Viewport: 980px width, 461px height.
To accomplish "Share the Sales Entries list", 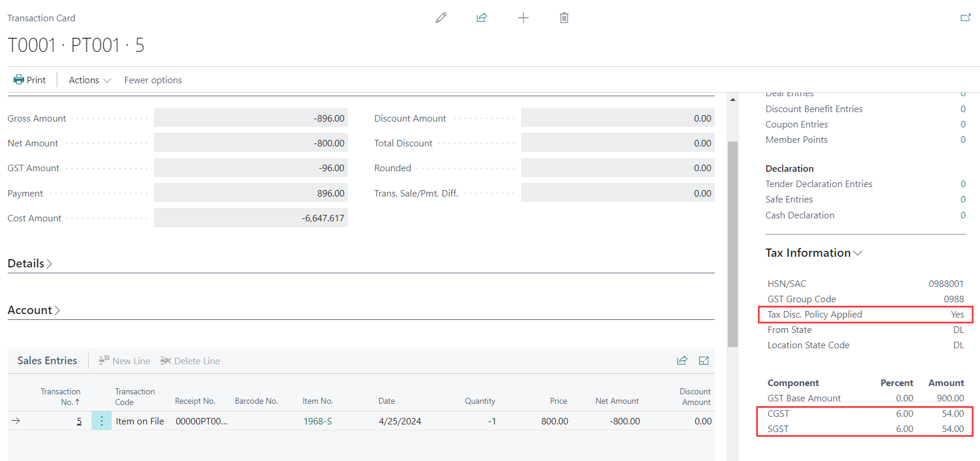I will pyautogui.click(x=682, y=361).
